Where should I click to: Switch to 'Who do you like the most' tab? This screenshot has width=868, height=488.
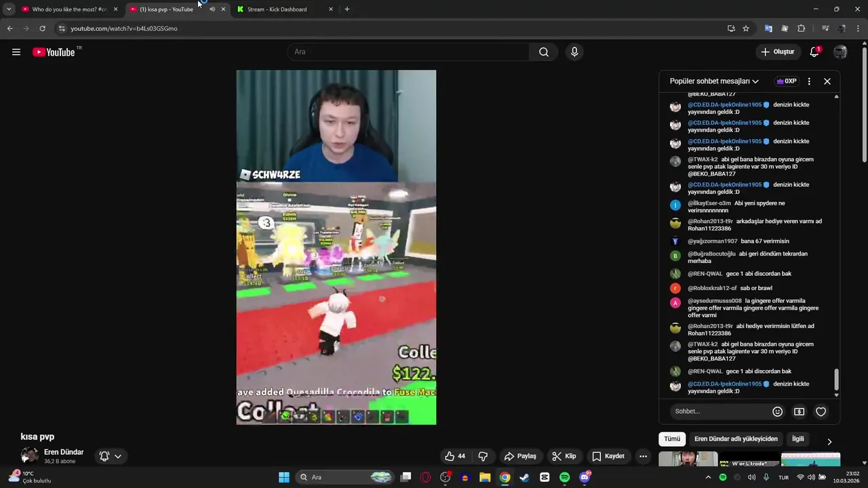pyautogui.click(x=69, y=9)
